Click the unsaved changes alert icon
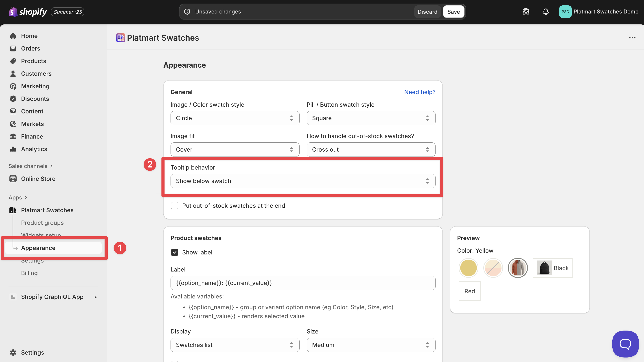Image resolution: width=644 pixels, height=362 pixels. click(187, 12)
